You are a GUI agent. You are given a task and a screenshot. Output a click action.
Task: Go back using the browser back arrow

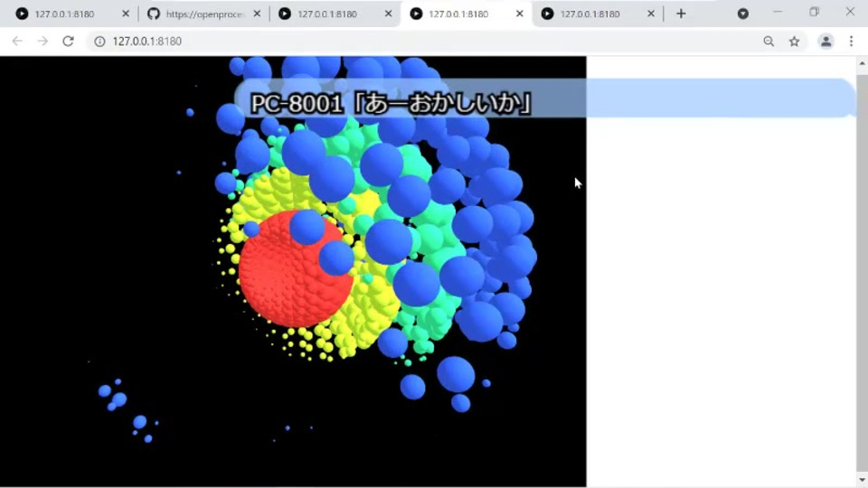point(17,41)
